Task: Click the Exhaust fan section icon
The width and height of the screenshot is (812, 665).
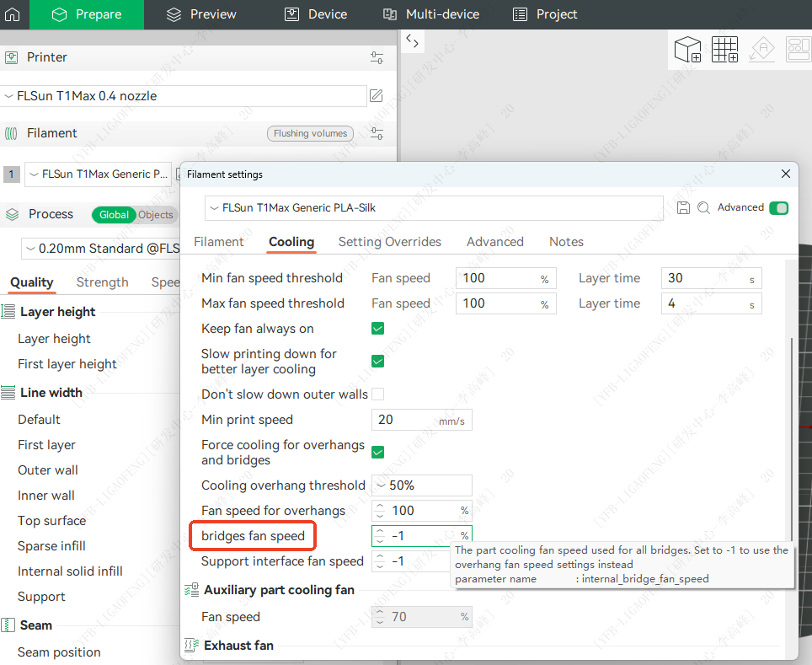Action: [x=191, y=646]
